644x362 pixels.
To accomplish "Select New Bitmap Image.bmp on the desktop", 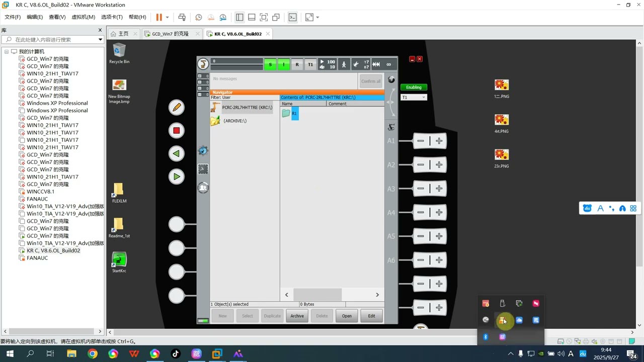I will point(119,91).
